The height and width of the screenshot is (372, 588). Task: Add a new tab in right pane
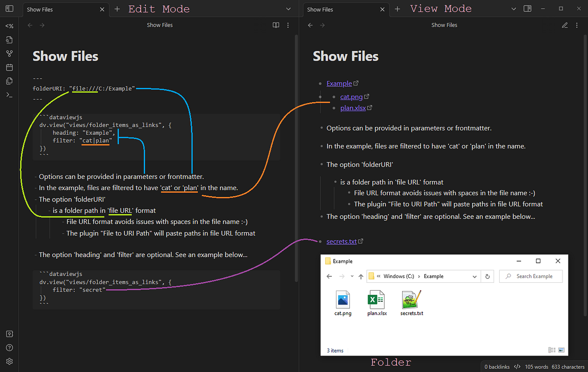click(x=397, y=9)
